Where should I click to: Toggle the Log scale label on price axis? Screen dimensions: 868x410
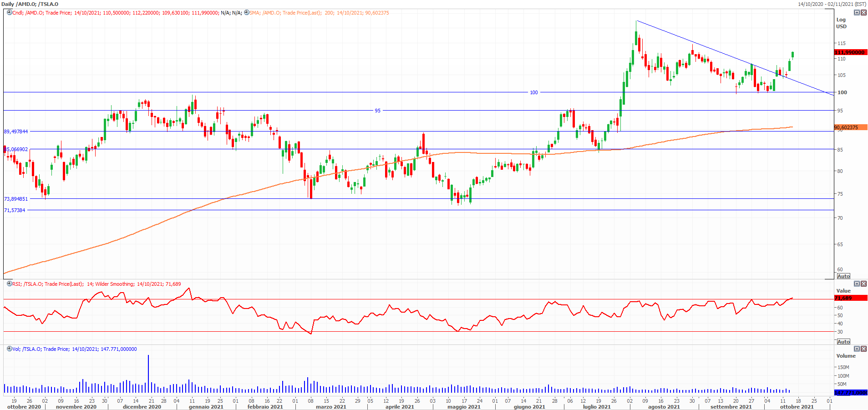click(841, 20)
